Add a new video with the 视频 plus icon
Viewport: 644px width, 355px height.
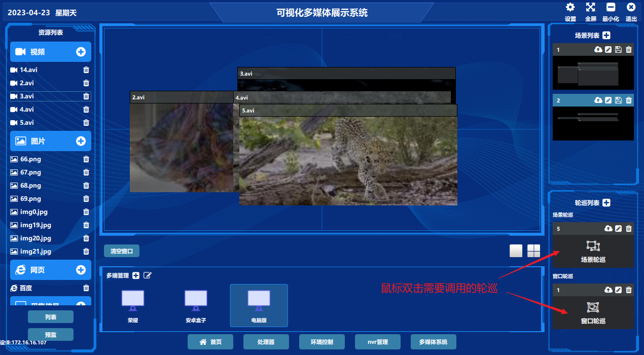tap(81, 52)
